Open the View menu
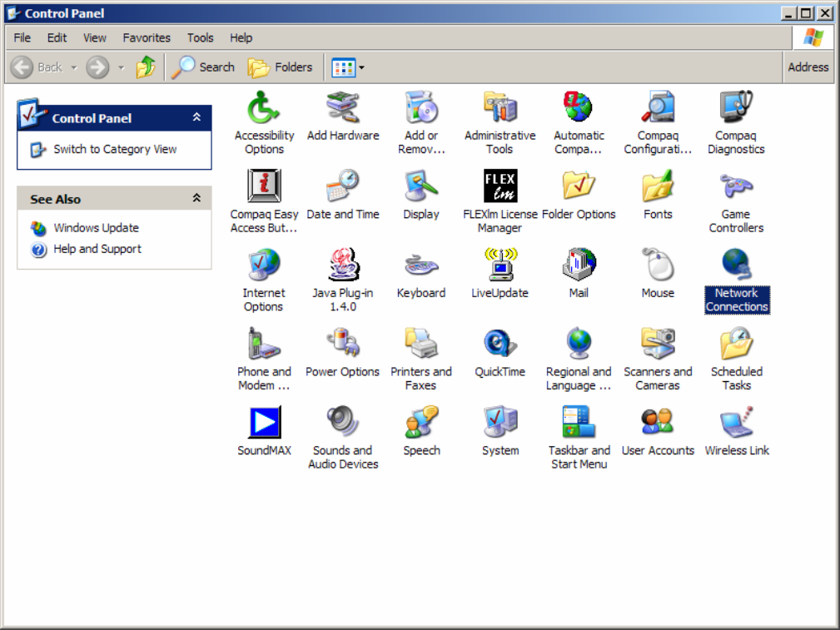This screenshot has width=840, height=630. tap(94, 37)
